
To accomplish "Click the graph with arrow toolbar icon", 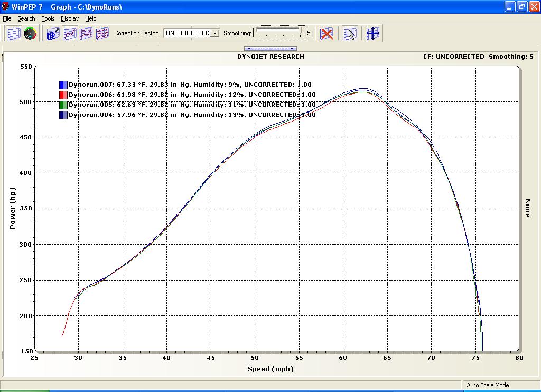I will (53, 33).
